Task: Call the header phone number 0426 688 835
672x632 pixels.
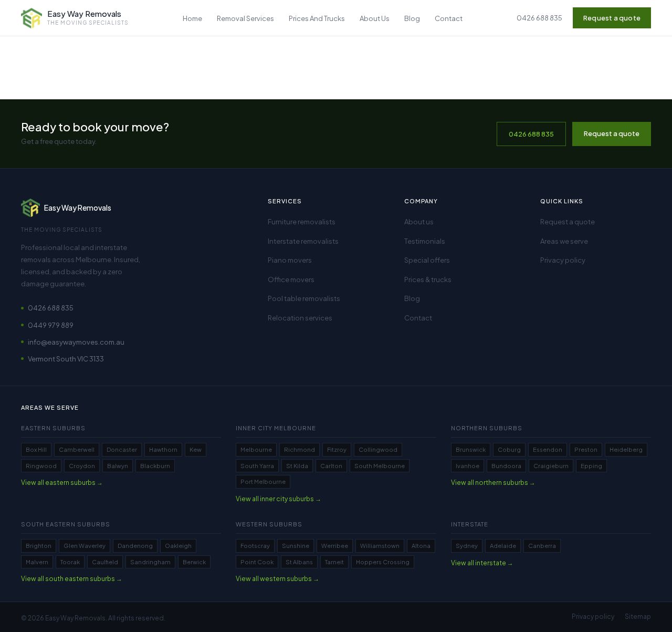Action: [x=539, y=18]
